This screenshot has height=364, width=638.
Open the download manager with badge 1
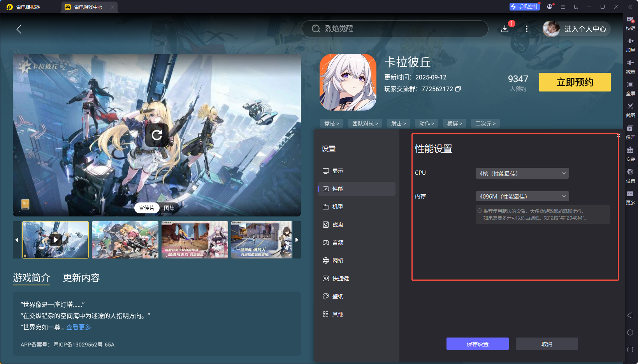(505, 29)
